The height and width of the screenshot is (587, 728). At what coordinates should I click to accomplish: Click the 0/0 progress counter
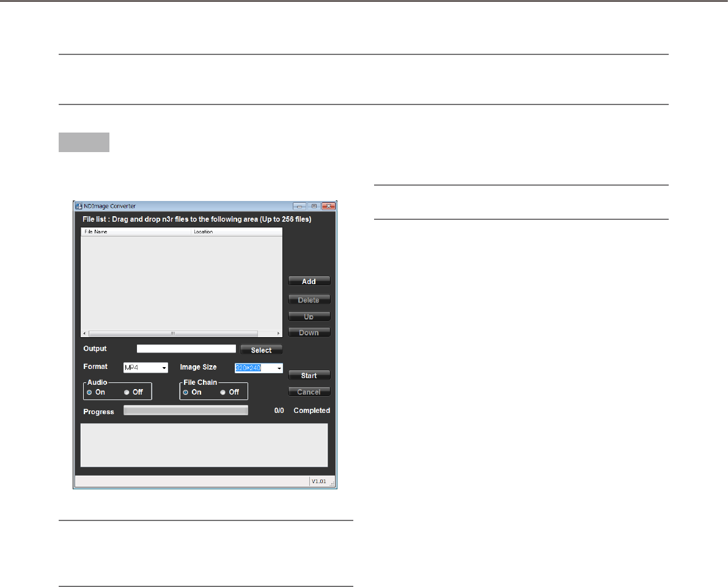279,410
